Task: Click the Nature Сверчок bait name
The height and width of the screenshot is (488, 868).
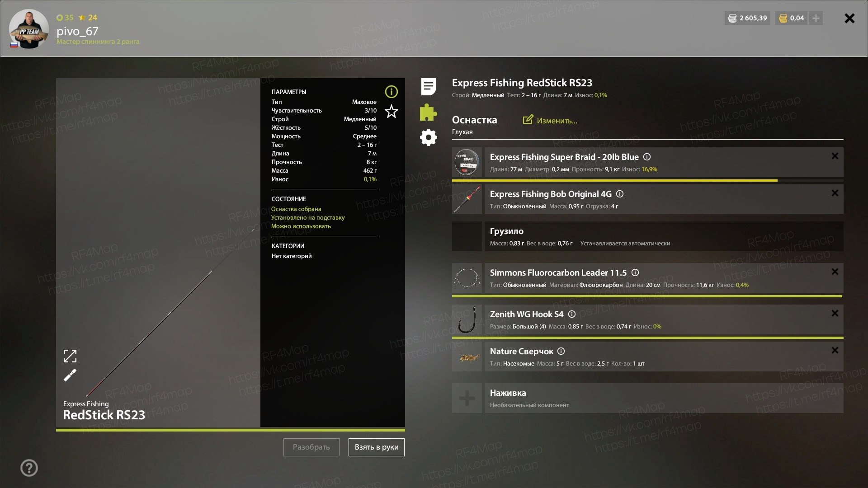Action: tap(522, 351)
